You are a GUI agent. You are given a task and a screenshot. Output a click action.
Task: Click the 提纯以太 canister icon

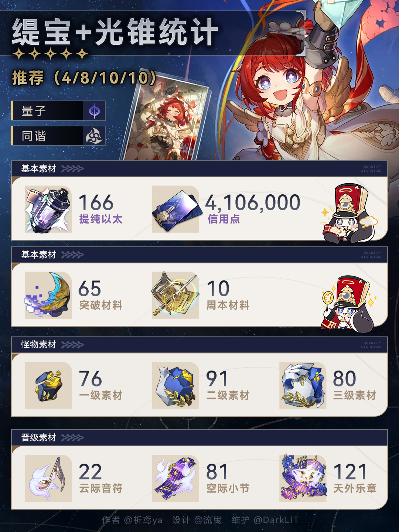48,209
